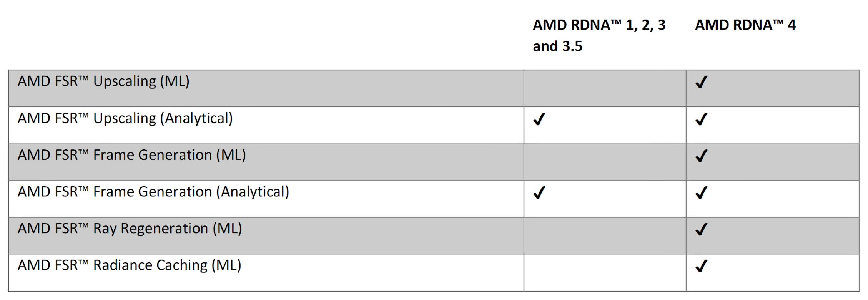Click the RDNA 4 checkmark for Upscaling (Analytical)
This screenshot has height=300, width=868.
[x=702, y=119]
